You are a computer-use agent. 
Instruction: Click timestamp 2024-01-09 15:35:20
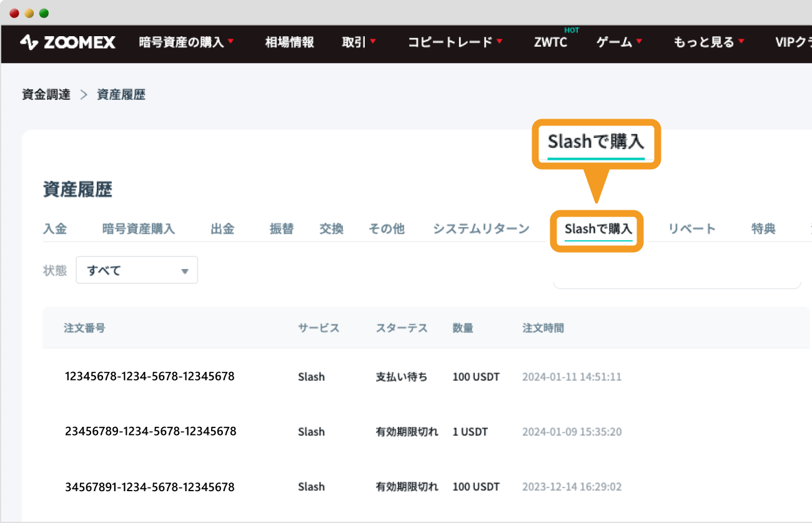click(572, 432)
